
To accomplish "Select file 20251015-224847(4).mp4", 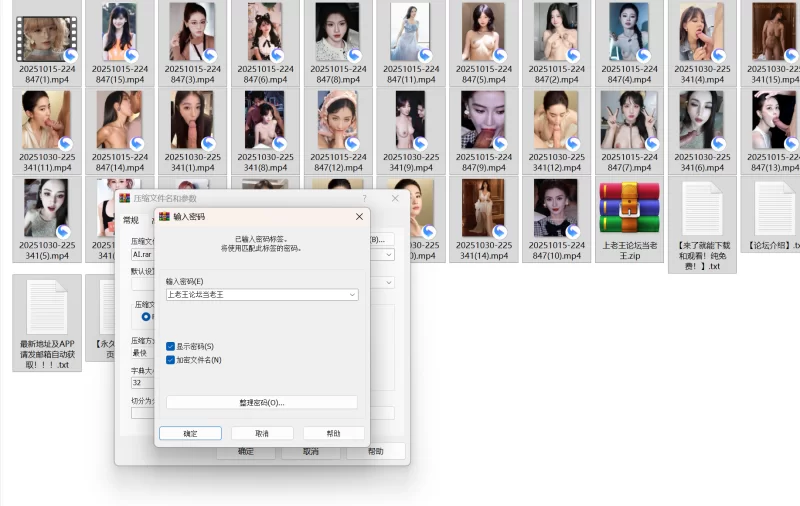I will coord(629,43).
